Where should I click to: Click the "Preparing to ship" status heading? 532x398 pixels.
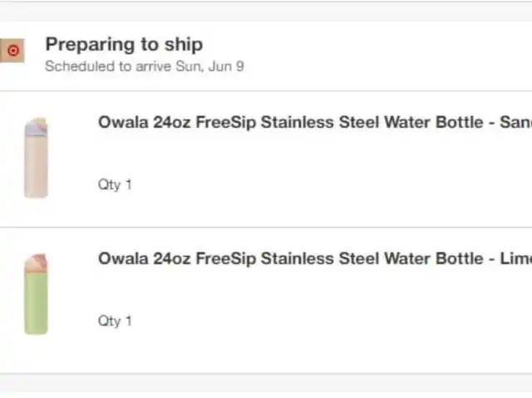point(124,44)
